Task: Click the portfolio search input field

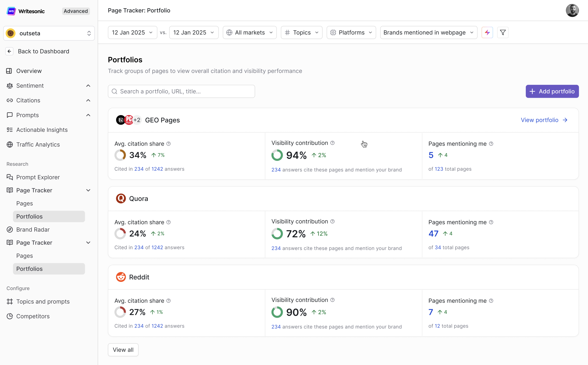Action: point(181,91)
